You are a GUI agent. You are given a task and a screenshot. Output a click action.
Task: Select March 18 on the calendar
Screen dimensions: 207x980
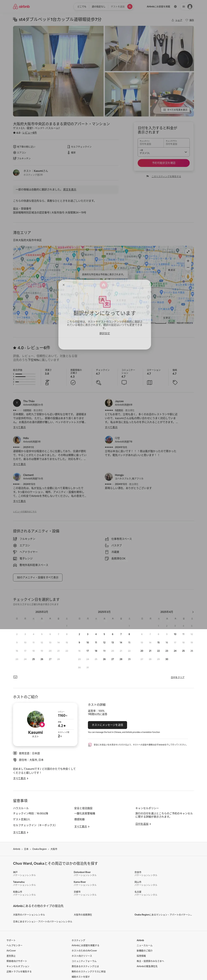96,651
